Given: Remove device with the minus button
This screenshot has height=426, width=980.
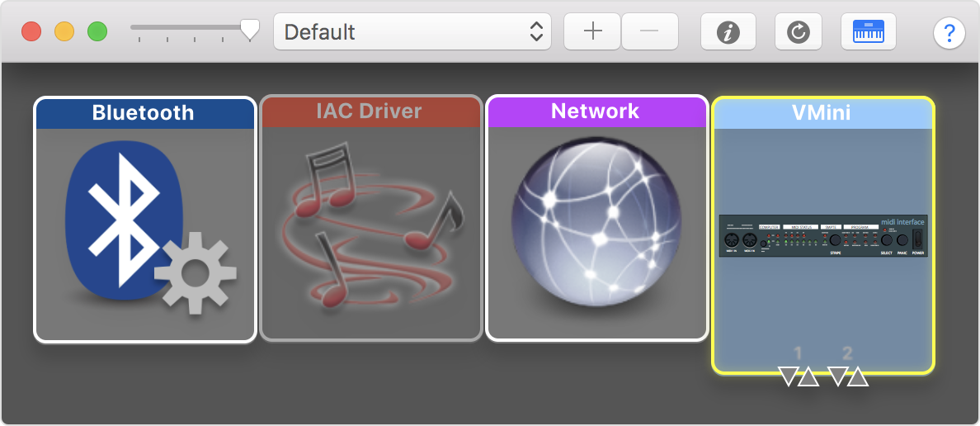Looking at the screenshot, I should coord(650,31).
